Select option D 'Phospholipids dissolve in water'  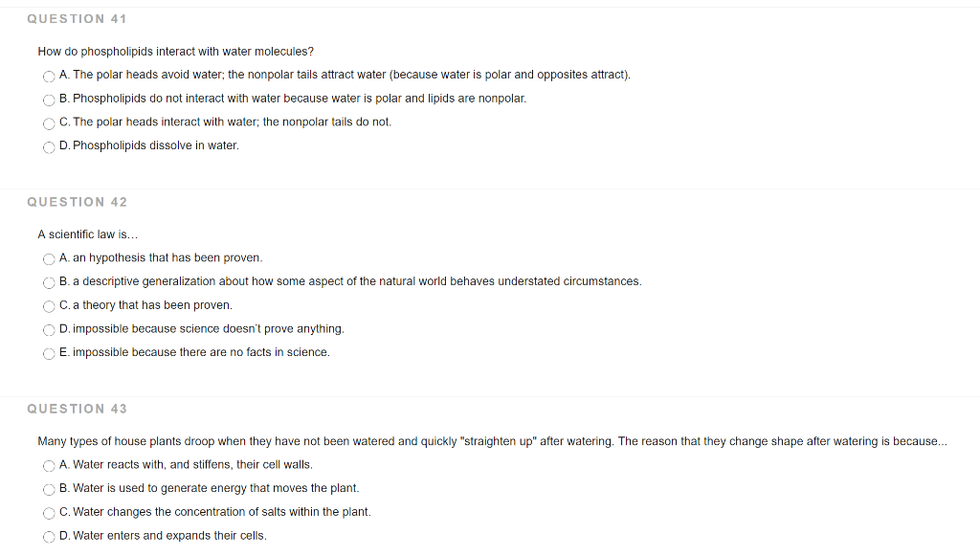click(x=49, y=147)
